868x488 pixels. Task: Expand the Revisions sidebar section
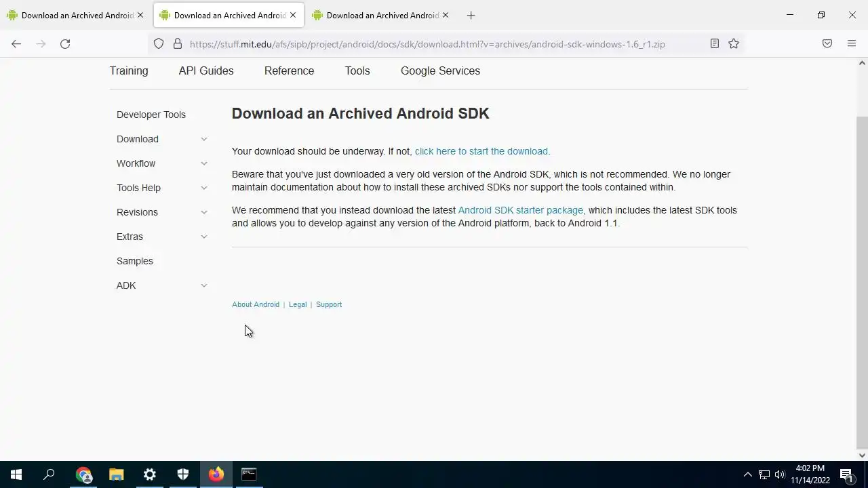[x=203, y=212]
